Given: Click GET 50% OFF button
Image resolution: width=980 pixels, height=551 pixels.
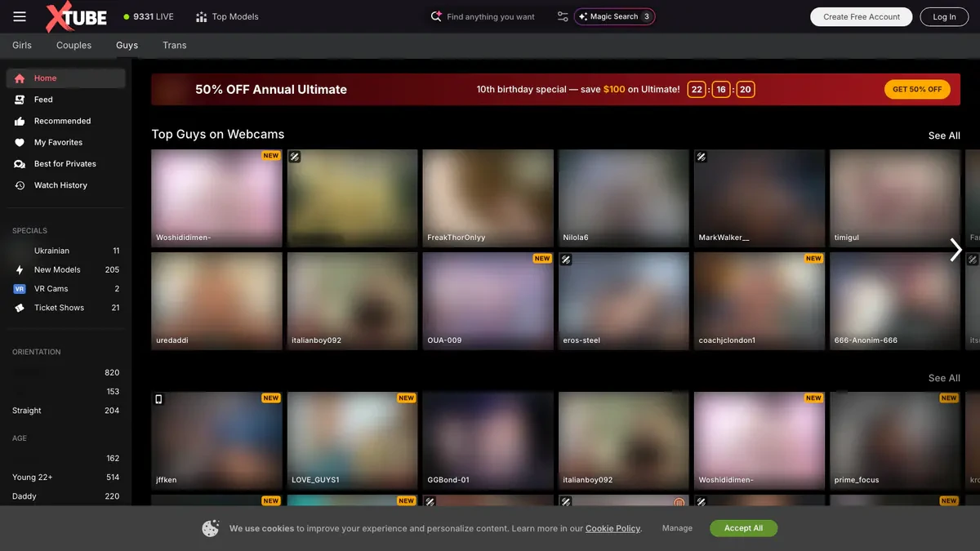Looking at the screenshot, I should point(917,89).
